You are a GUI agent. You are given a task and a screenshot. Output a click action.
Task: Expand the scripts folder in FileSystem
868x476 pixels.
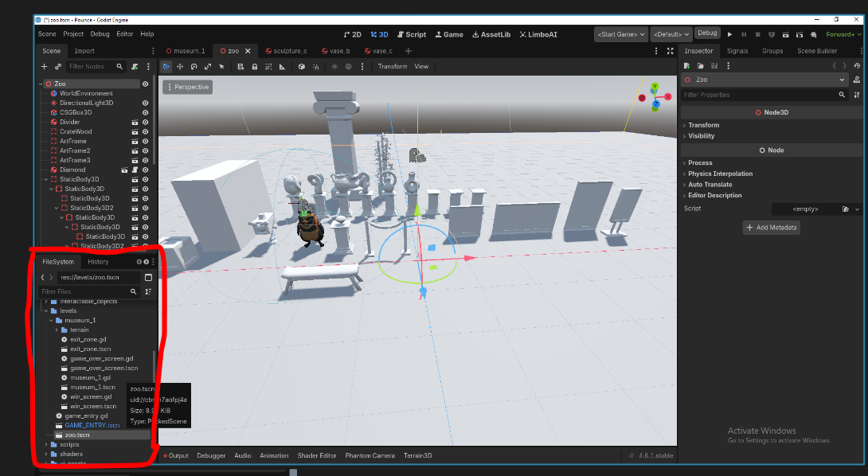point(47,444)
